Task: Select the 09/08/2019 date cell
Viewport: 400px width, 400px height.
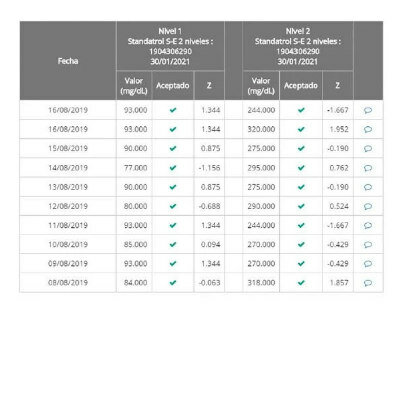Action: 68,264
